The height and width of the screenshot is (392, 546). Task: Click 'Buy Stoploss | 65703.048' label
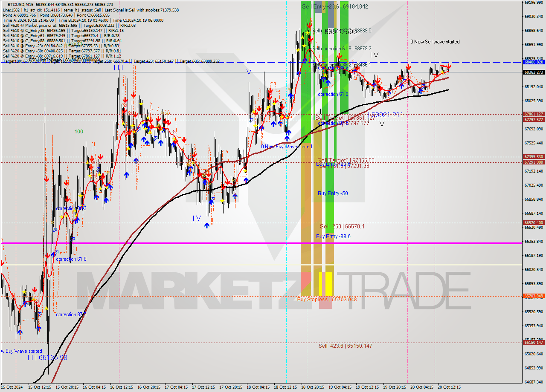click(x=327, y=300)
